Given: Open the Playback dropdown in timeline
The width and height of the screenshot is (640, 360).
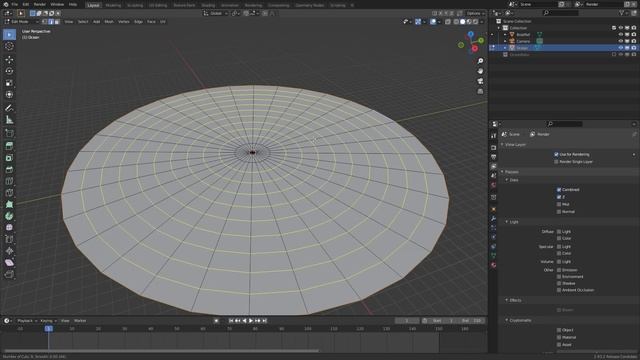Looking at the screenshot, I should click(27, 321).
